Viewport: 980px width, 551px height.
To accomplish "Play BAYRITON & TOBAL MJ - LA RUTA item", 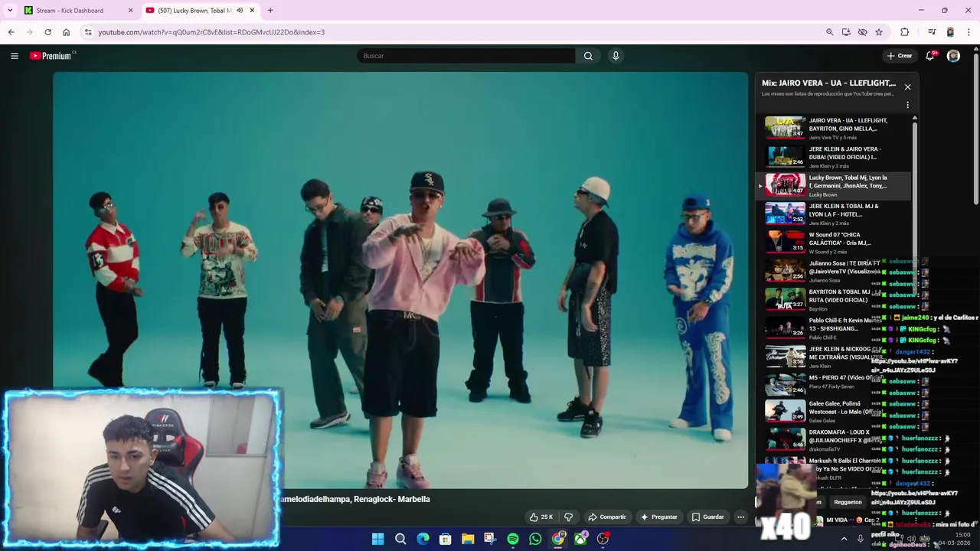I will (835, 299).
